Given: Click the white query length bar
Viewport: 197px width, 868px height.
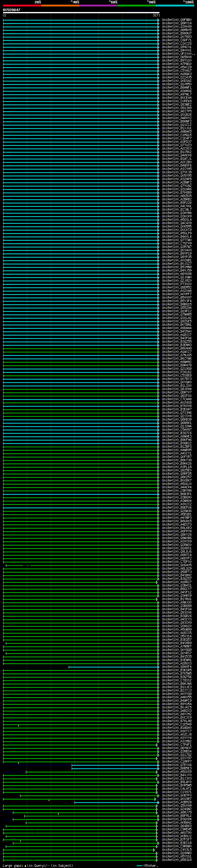Looking at the screenshot, I should pos(81,12).
